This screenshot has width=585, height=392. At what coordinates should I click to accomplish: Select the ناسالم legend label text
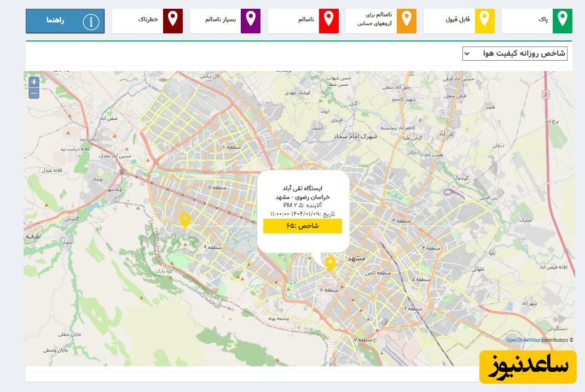pos(306,20)
